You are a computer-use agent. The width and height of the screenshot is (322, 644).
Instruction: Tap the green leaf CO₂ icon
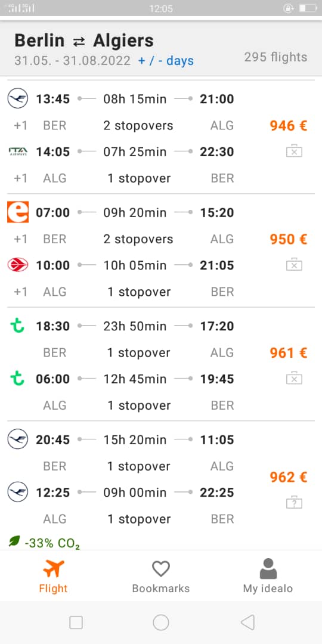14,541
